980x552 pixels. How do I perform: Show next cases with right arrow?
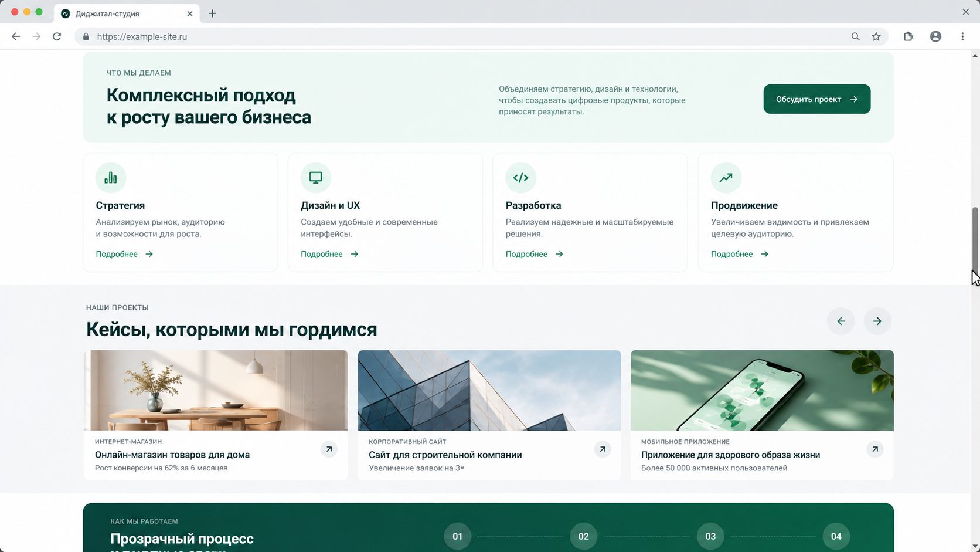click(877, 321)
